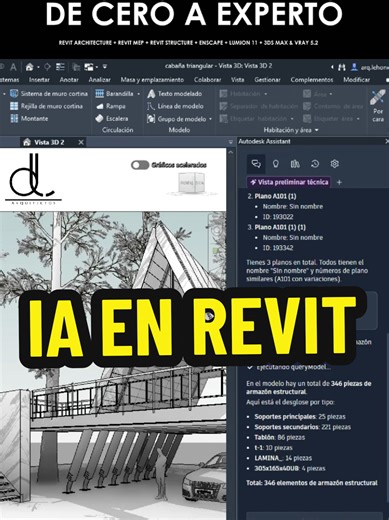The width and height of the screenshot is (389, 520).
Task: Select the Rampa tool
Action: pyautogui.click(x=110, y=106)
